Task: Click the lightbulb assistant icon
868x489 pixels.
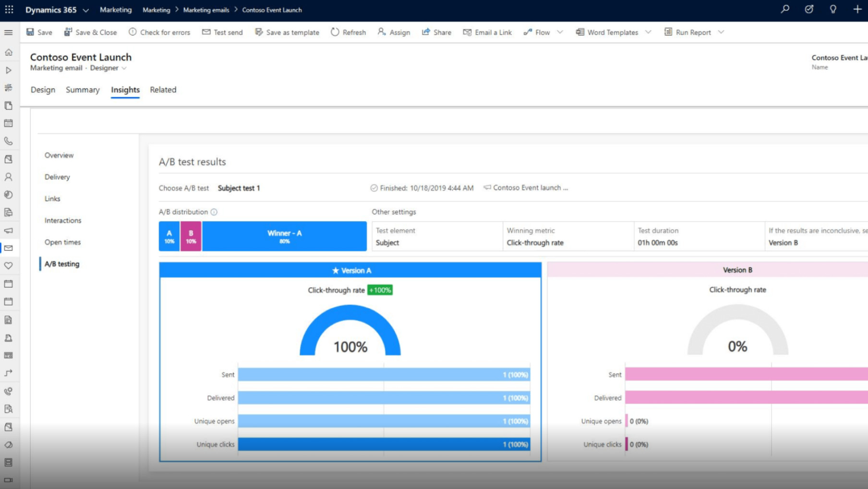Action: pos(833,9)
